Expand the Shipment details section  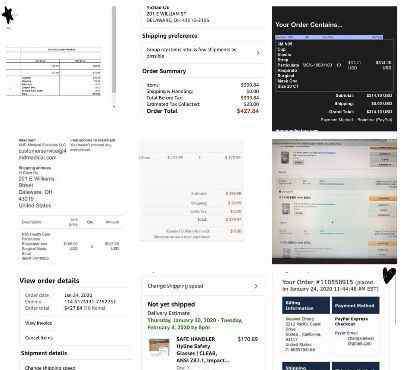pos(44,353)
